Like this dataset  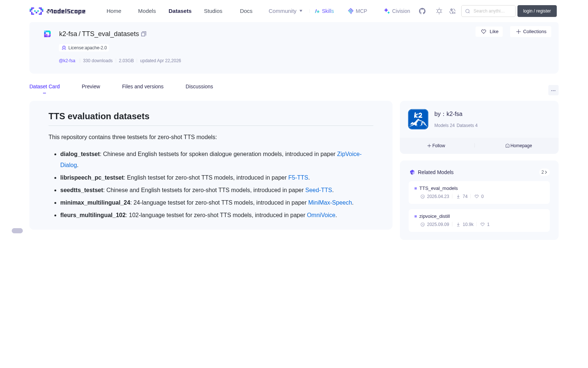pos(489,32)
